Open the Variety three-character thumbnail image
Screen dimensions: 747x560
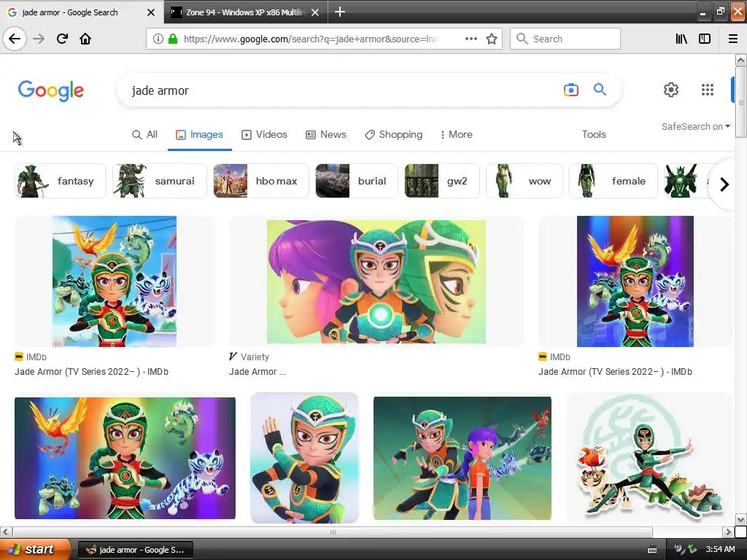click(376, 281)
